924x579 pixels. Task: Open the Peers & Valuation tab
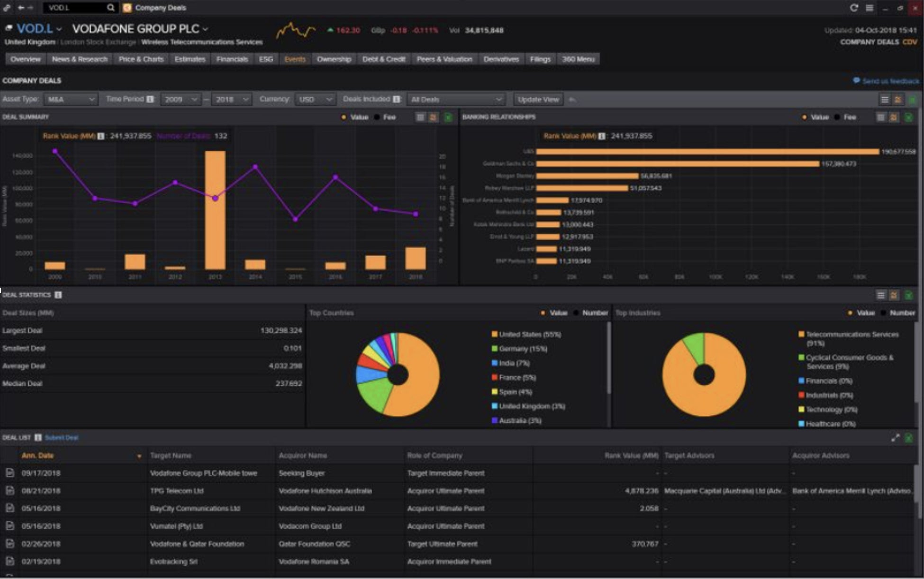pos(444,59)
